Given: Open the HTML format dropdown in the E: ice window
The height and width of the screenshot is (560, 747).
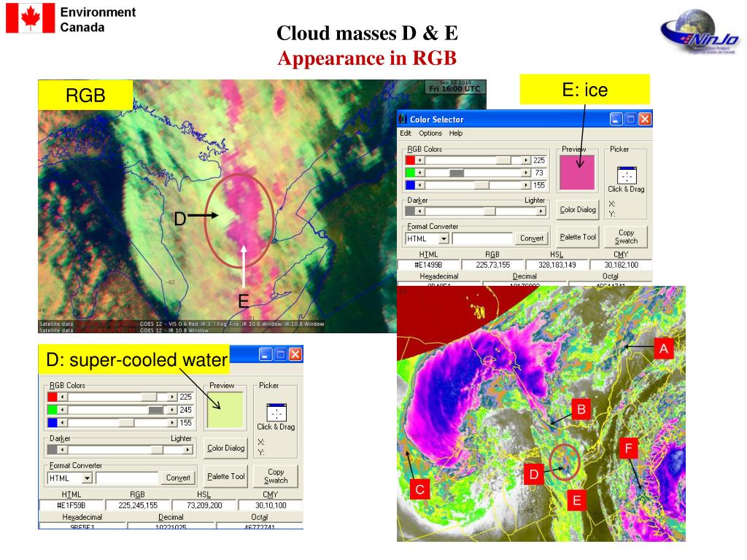Looking at the screenshot, I should (x=444, y=238).
